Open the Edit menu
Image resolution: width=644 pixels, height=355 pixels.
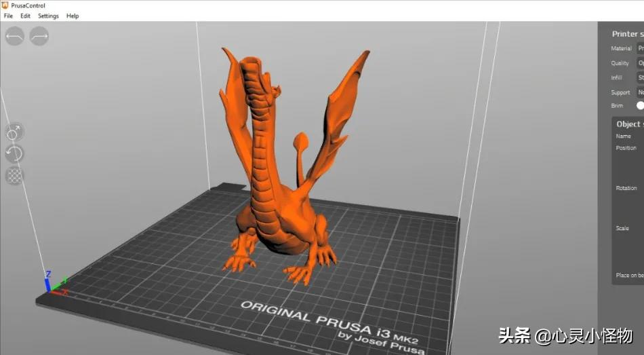[x=26, y=16]
